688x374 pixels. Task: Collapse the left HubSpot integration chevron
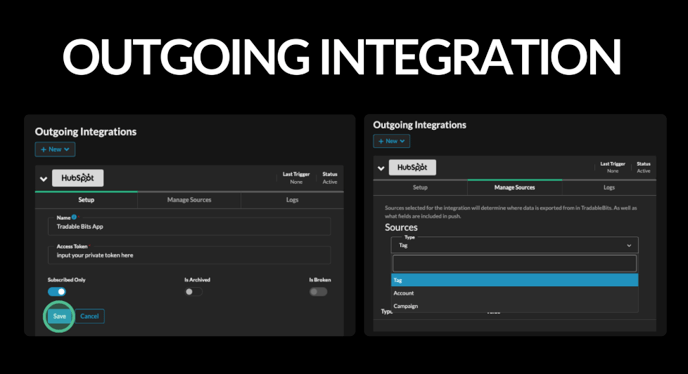43,179
